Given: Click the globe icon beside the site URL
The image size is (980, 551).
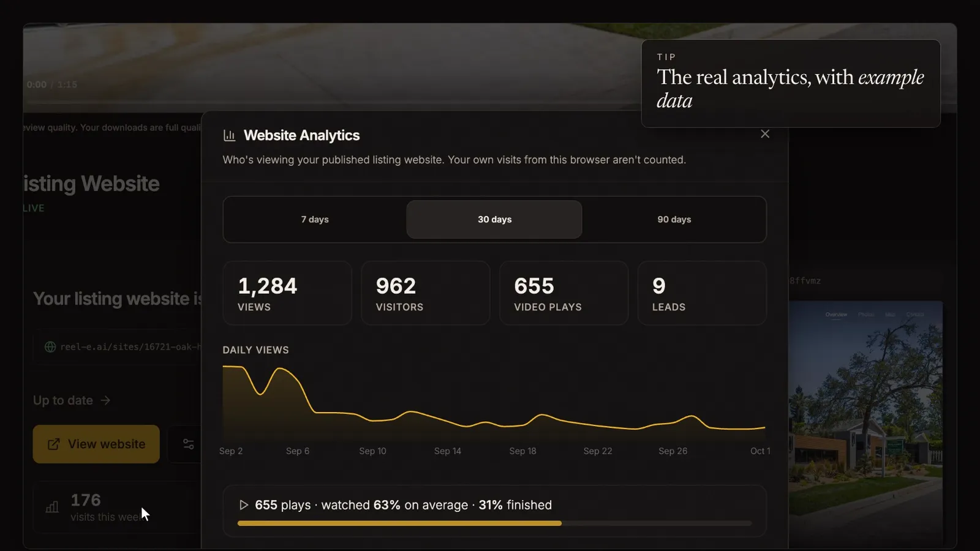Looking at the screenshot, I should [x=50, y=347].
